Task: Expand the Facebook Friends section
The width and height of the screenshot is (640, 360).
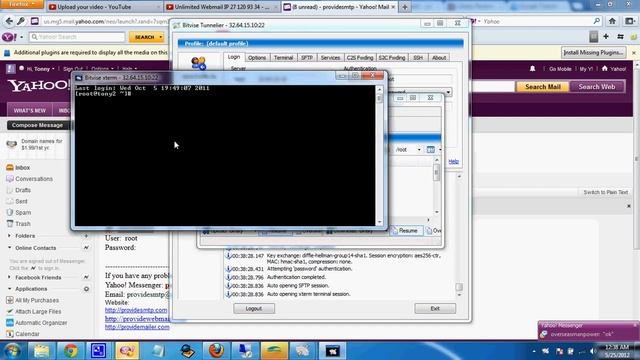Action: point(9,278)
